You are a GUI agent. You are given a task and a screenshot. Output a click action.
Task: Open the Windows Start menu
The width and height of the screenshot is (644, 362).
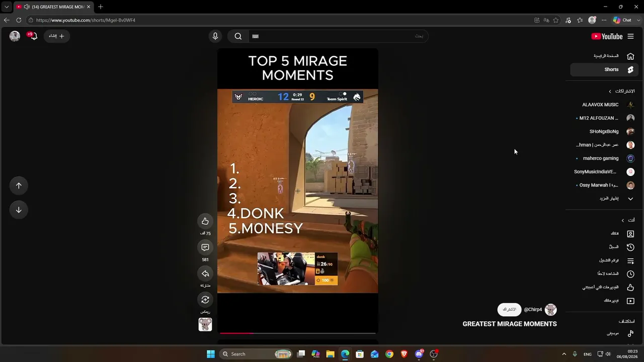click(x=211, y=354)
